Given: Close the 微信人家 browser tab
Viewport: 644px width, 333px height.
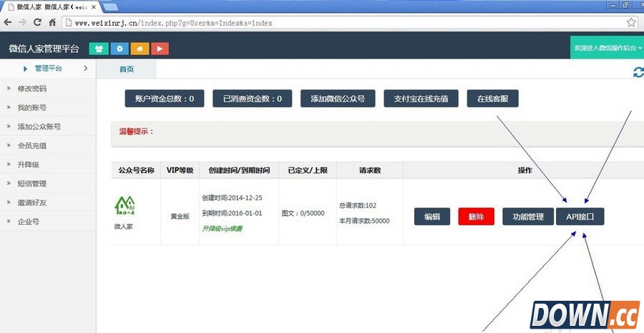Looking at the screenshot, I should coord(93,7).
